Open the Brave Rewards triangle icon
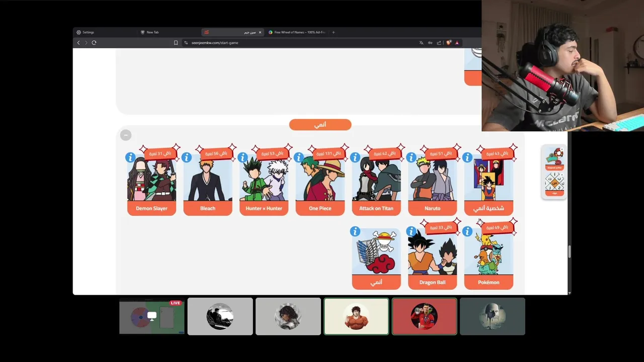This screenshot has width=644, height=362. [x=457, y=43]
